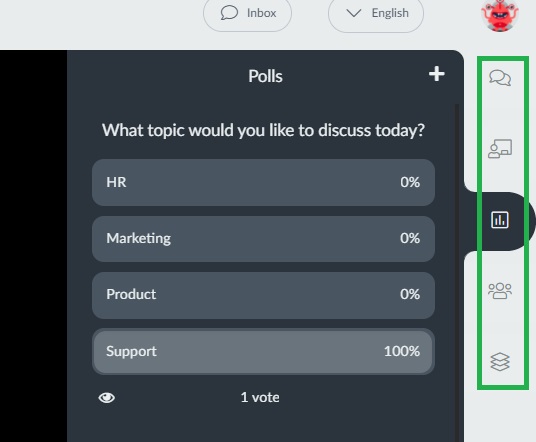Click the Support 100% result bar
The height and width of the screenshot is (442, 536).
[263, 351]
